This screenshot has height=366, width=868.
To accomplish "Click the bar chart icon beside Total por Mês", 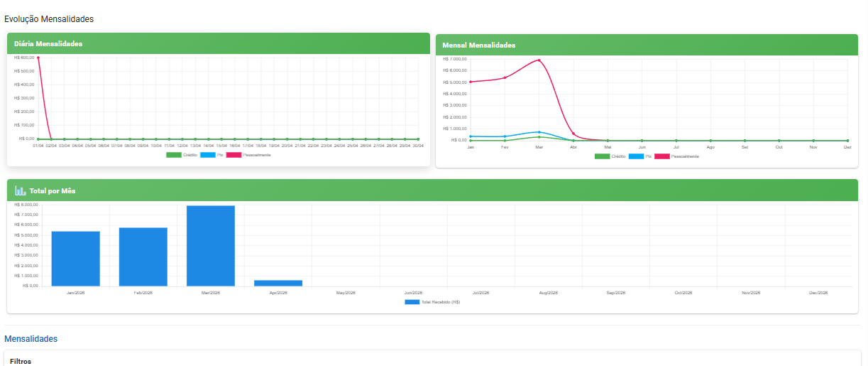I will pyautogui.click(x=20, y=190).
